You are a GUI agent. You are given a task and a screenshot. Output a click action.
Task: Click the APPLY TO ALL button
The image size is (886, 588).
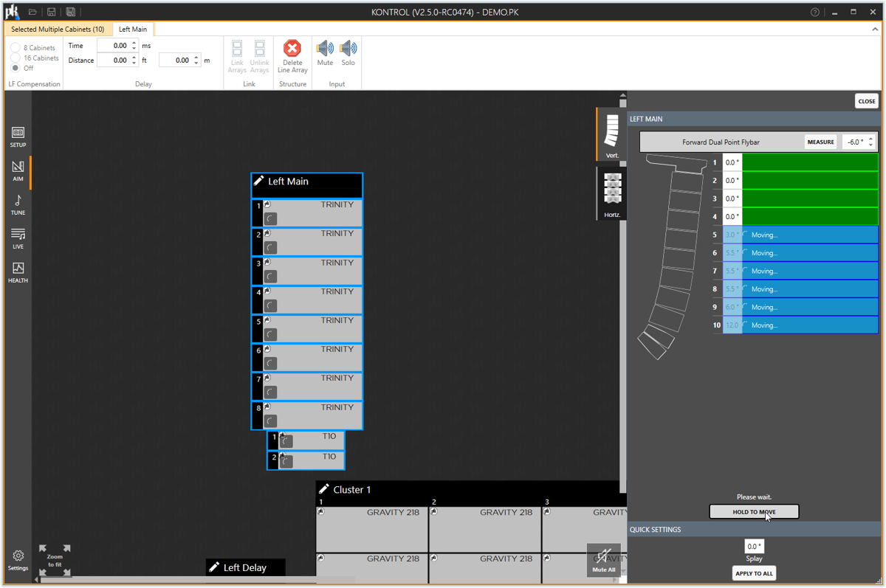coord(754,573)
